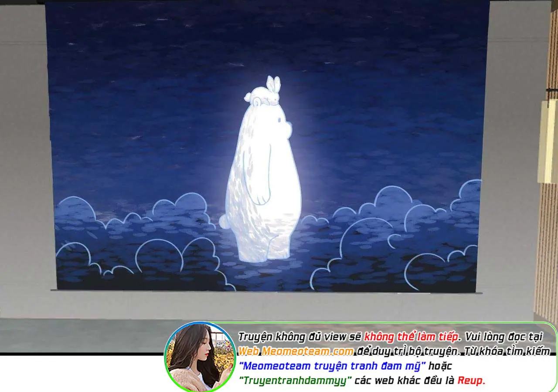Click the rabbit's ears
Screen dimensions: 558x392
coord(273,83)
